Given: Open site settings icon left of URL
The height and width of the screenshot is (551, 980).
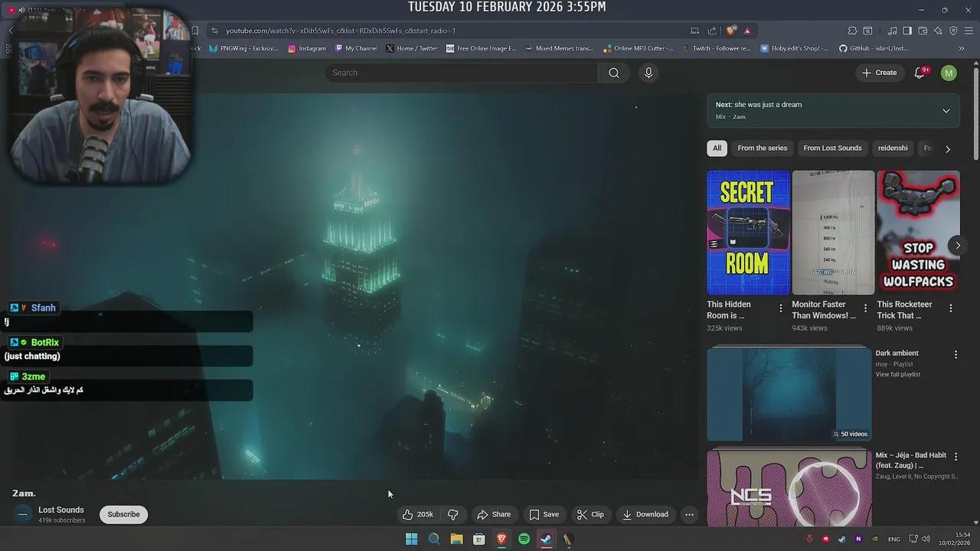Looking at the screenshot, I should click(x=215, y=31).
